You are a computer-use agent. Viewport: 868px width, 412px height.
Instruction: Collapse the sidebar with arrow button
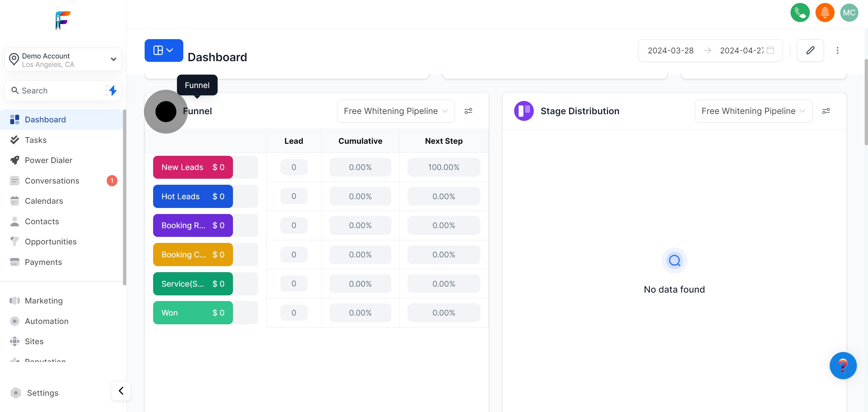tap(121, 391)
